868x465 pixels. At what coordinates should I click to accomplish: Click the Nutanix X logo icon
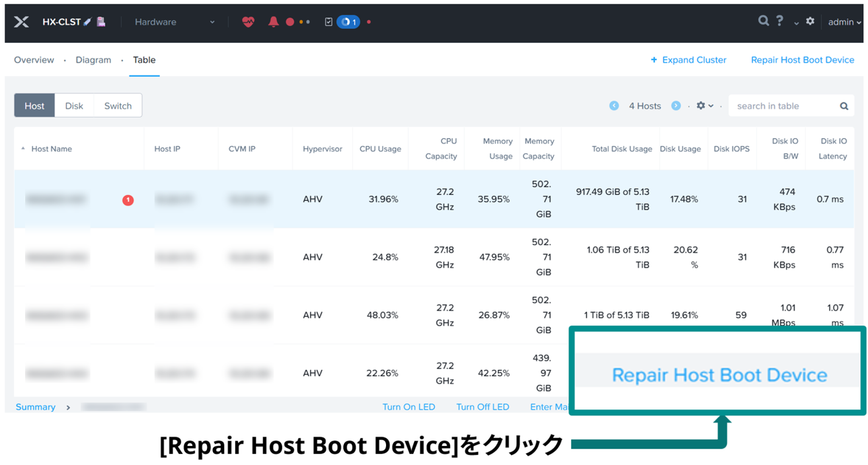click(x=21, y=22)
